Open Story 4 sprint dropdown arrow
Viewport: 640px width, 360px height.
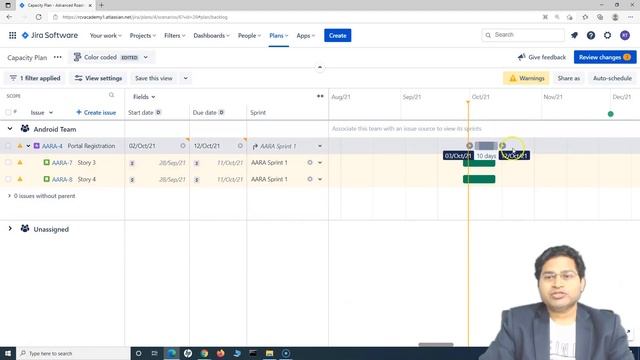click(x=320, y=179)
